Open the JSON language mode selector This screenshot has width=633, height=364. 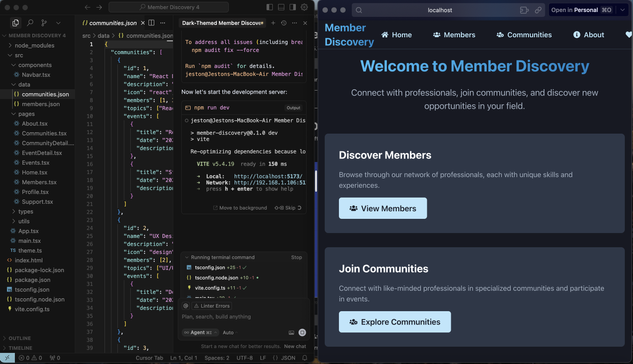click(x=288, y=358)
